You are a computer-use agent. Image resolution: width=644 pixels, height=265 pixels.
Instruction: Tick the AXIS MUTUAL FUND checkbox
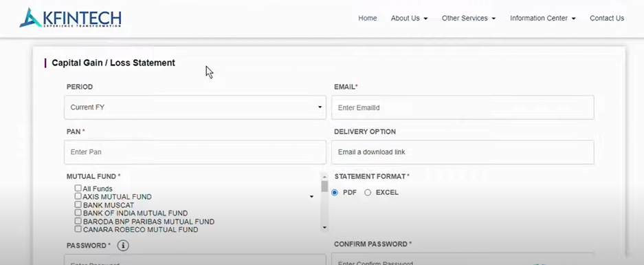pos(78,196)
